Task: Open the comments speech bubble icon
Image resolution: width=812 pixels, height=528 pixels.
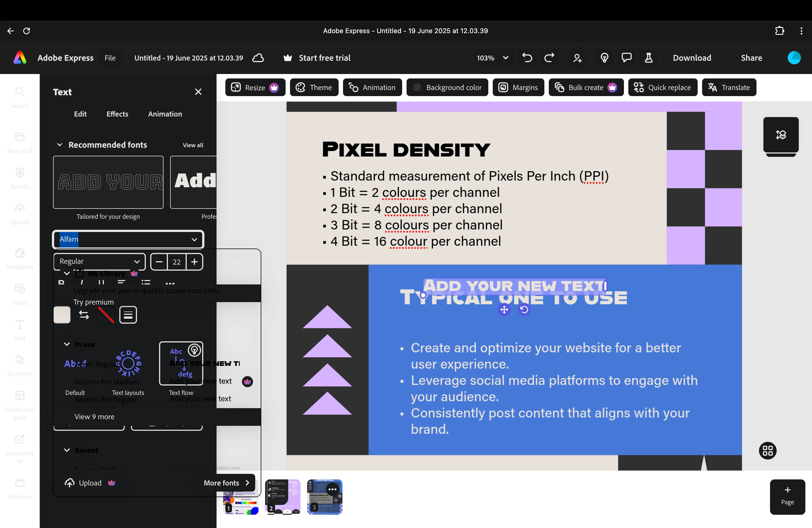Action: (626, 58)
